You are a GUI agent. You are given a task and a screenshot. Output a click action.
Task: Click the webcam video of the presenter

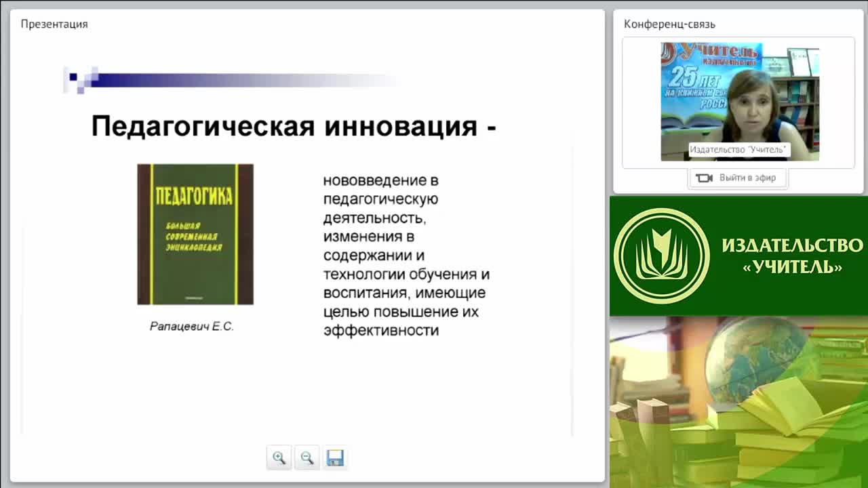740,102
